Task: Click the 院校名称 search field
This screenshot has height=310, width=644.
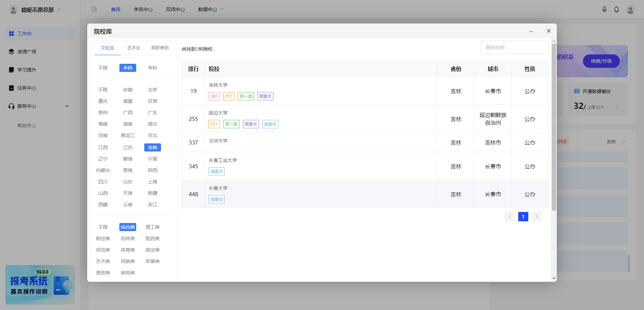Action: [x=514, y=47]
